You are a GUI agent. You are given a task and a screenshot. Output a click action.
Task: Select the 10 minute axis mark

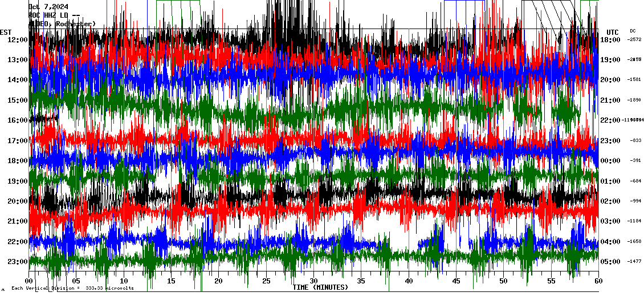click(x=124, y=281)
